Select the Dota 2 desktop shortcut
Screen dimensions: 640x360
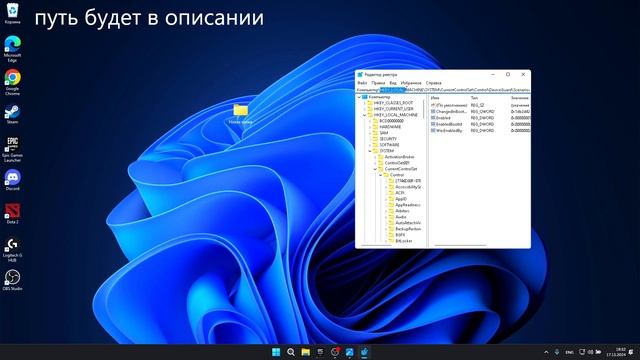pos(12,213)
